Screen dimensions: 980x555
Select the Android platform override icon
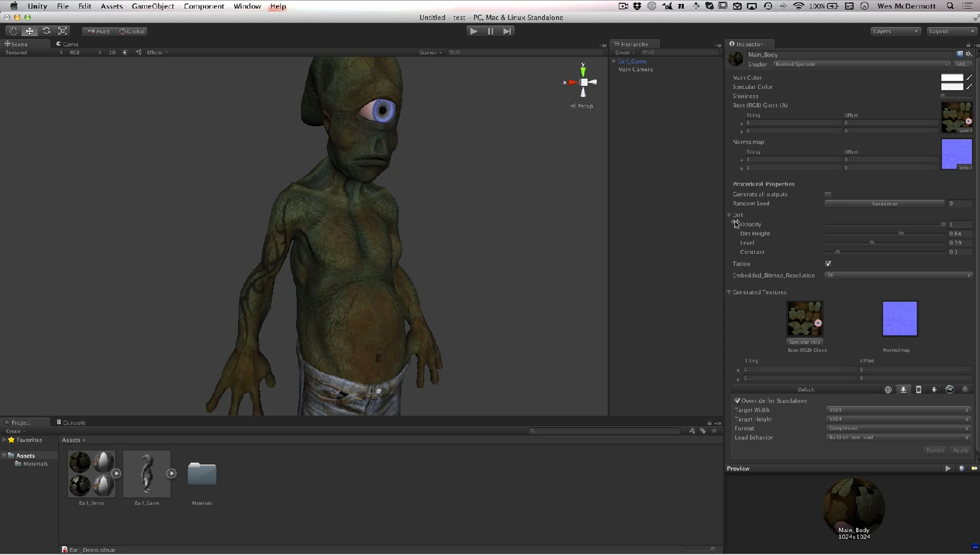point(934,389)
